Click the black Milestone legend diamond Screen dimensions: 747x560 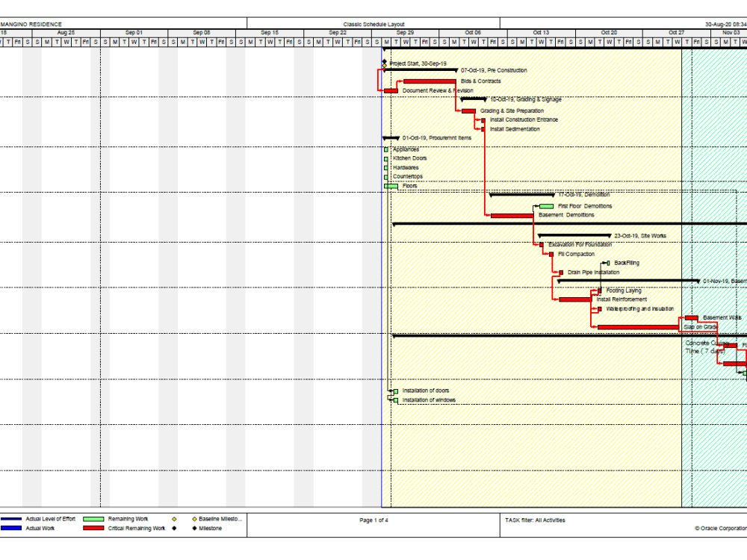(x=194, y=528)
